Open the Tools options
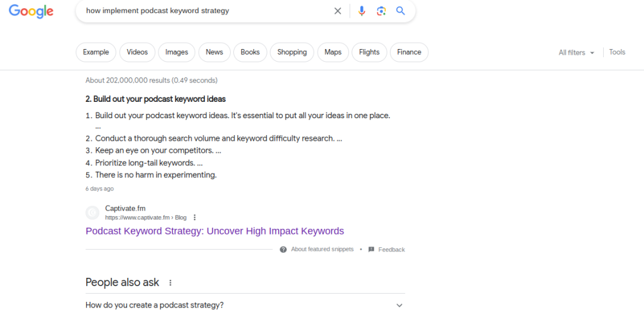 coord(617,52)
